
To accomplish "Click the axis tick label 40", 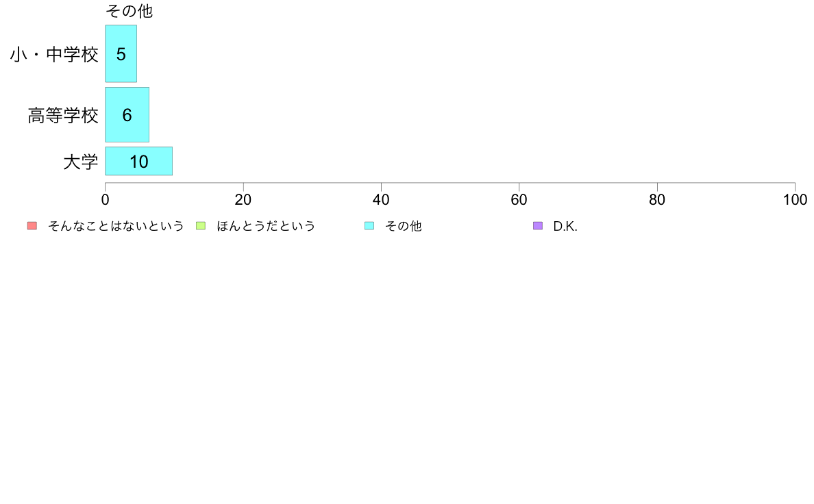I will [x=381, y=200].
